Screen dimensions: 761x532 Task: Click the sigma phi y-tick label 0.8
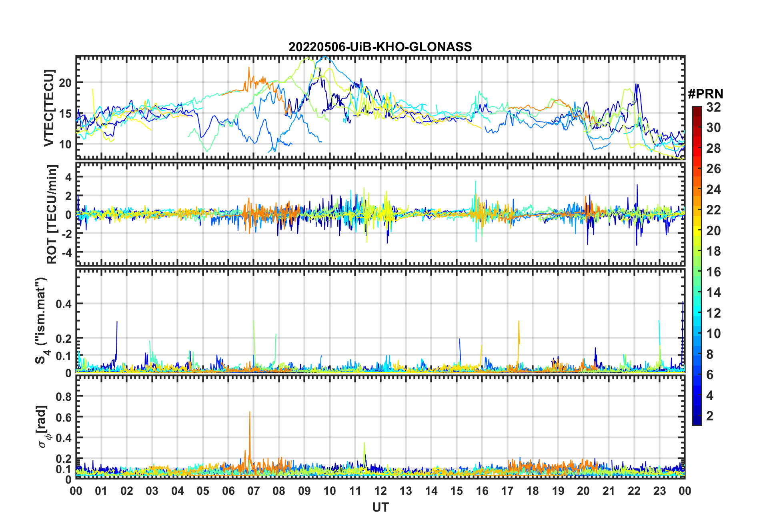click(x=64, y=396)
